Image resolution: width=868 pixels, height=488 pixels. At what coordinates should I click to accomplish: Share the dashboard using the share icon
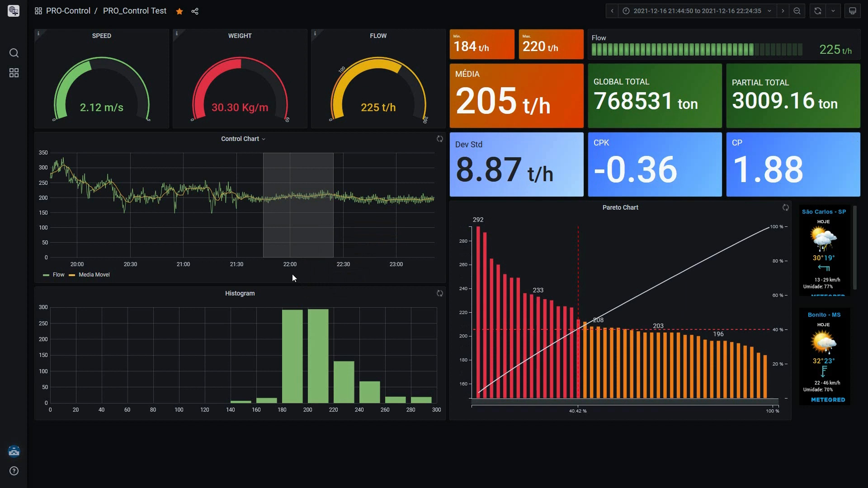(195, 11)
